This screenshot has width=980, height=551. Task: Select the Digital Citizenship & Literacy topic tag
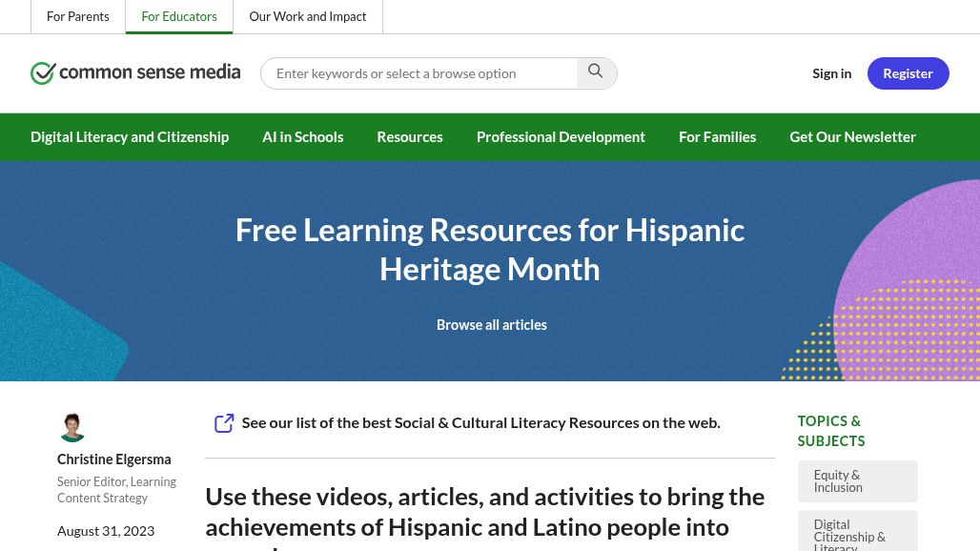[x=858, y=531]
